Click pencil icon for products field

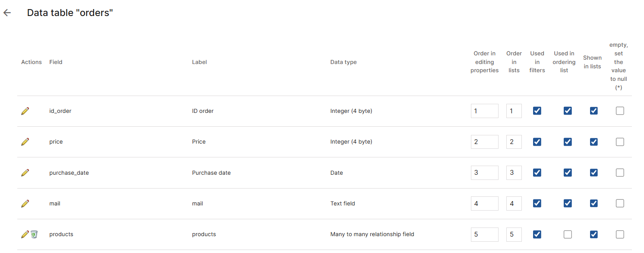click(25, 234)
